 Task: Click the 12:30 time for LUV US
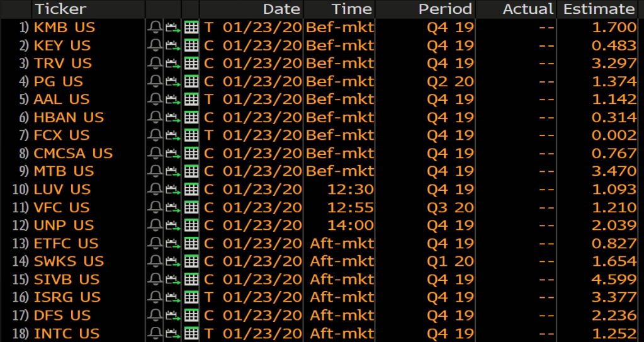pos(351,190)
